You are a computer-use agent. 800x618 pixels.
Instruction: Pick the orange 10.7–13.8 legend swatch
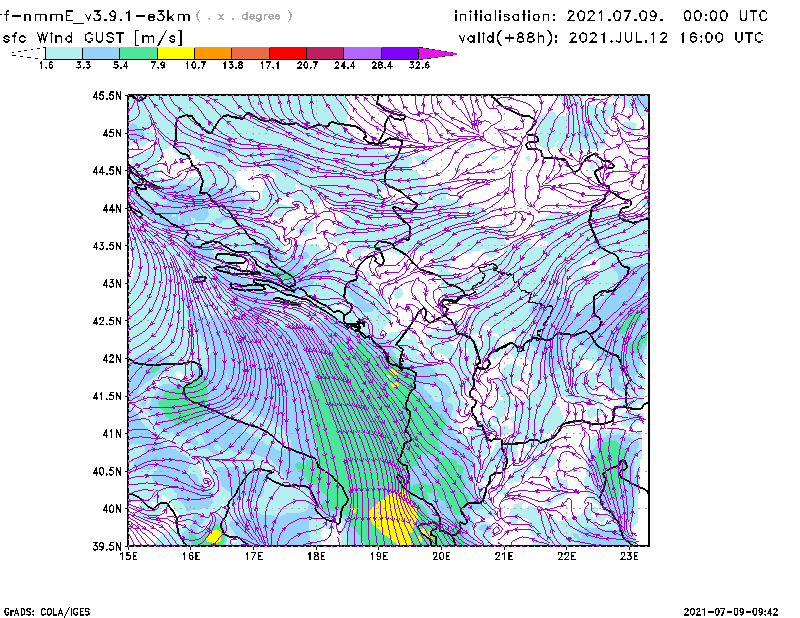click(213, 53)
